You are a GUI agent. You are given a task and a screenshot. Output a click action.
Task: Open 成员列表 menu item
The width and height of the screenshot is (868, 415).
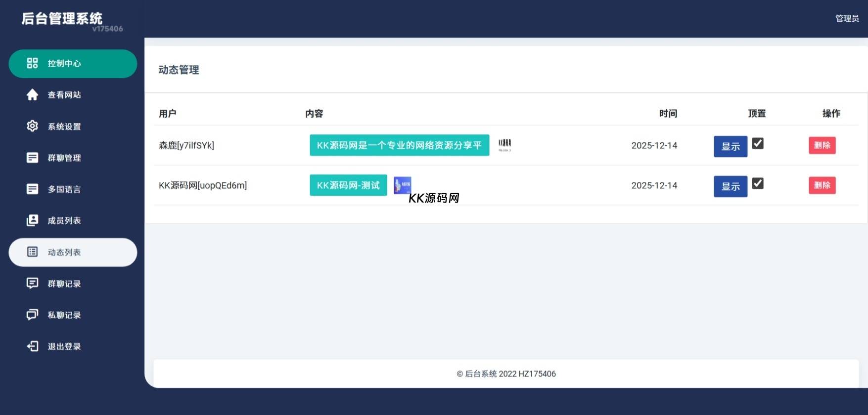(x=64, y=220)
